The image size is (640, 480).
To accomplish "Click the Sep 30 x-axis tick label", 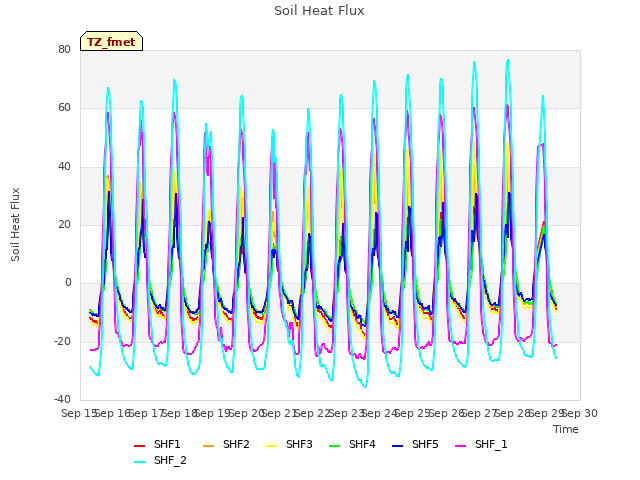I will click(580, 413).
